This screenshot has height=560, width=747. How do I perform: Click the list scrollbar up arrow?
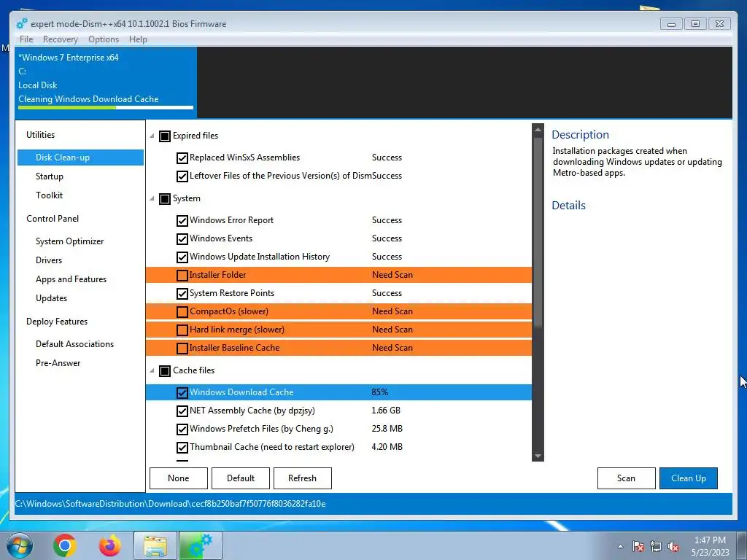[538, 129]
